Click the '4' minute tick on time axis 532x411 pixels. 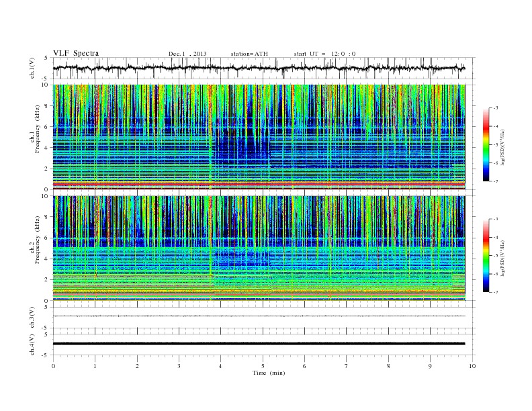[x=220, y=366]
